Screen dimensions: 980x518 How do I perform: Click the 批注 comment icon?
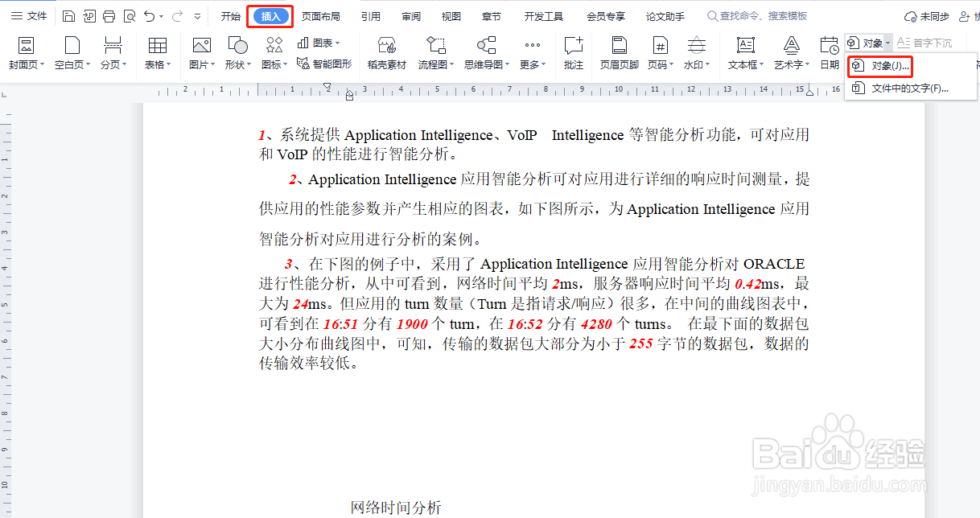574,46
